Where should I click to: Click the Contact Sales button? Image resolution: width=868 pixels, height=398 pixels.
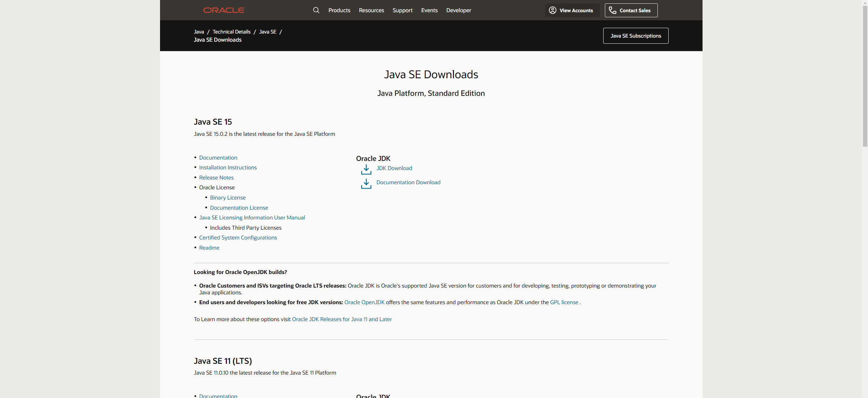click(631, 10)
